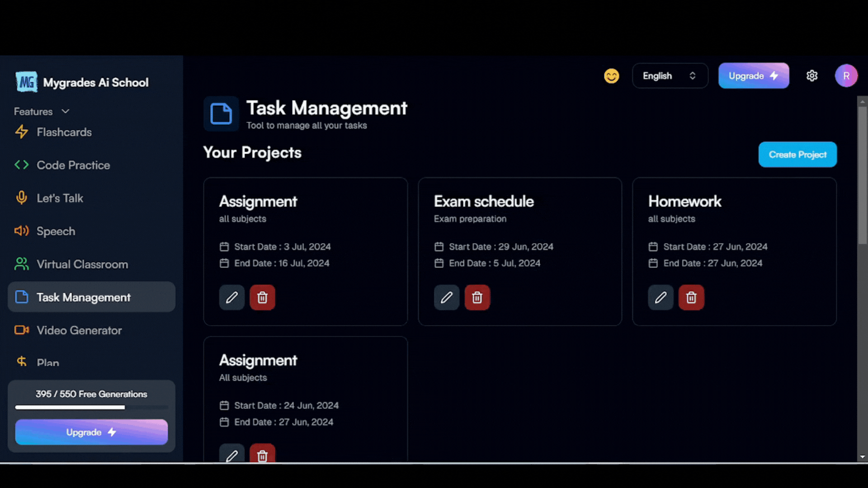Click Create Project button
Viewport: 868px width, 488px height.
797,155
